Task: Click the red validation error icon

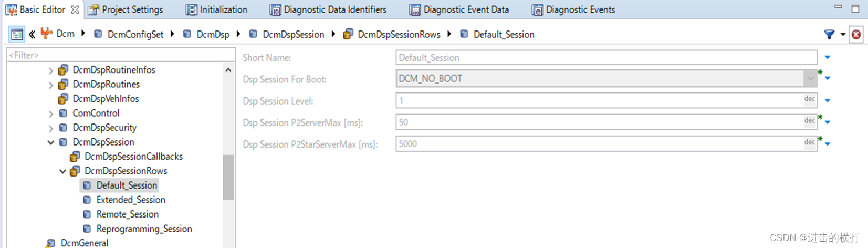Action: coord(856,35)
